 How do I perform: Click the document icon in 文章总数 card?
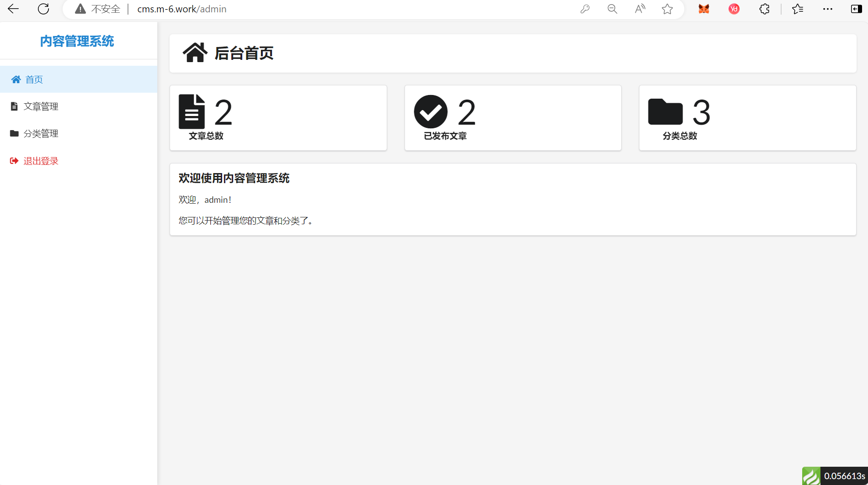point(192,112)
